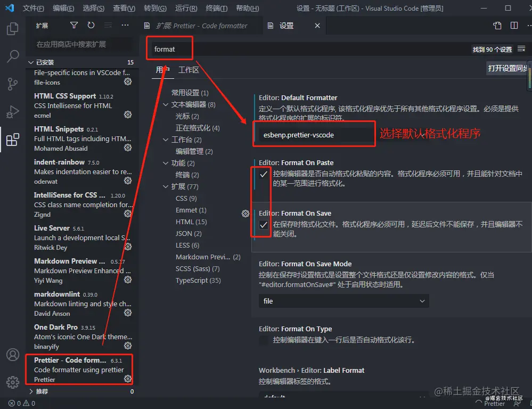Switch to Prettier - Code formatter tab

coord(200,26)
